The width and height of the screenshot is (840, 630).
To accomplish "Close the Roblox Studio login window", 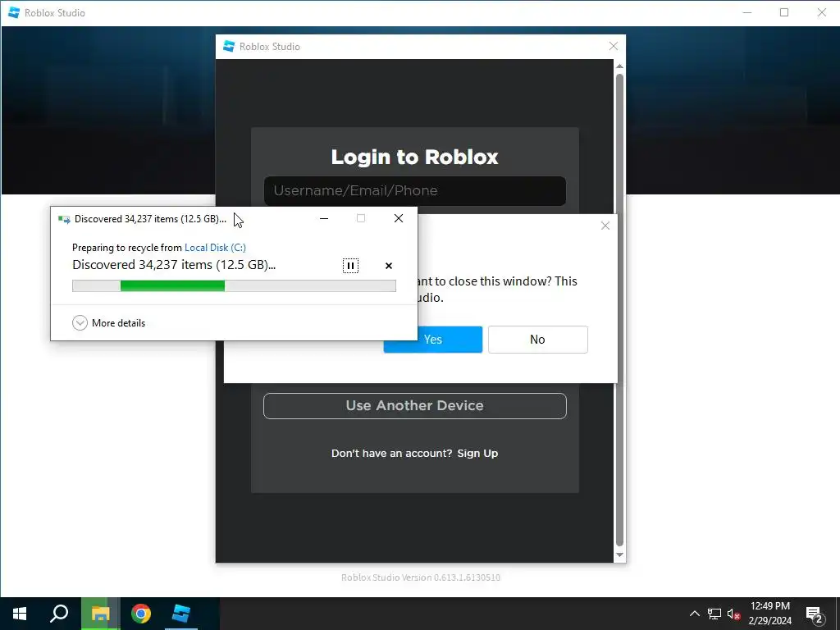I will (614, 46).
